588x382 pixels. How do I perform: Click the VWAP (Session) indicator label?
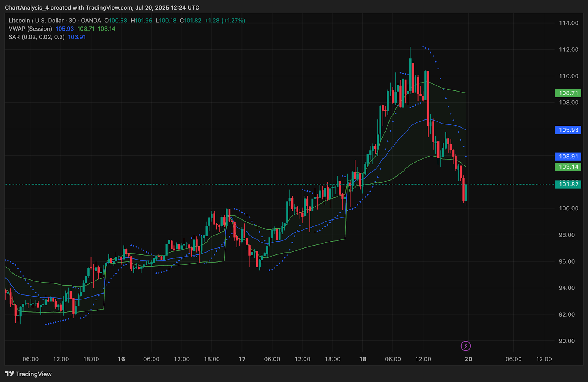coord(31,29)
